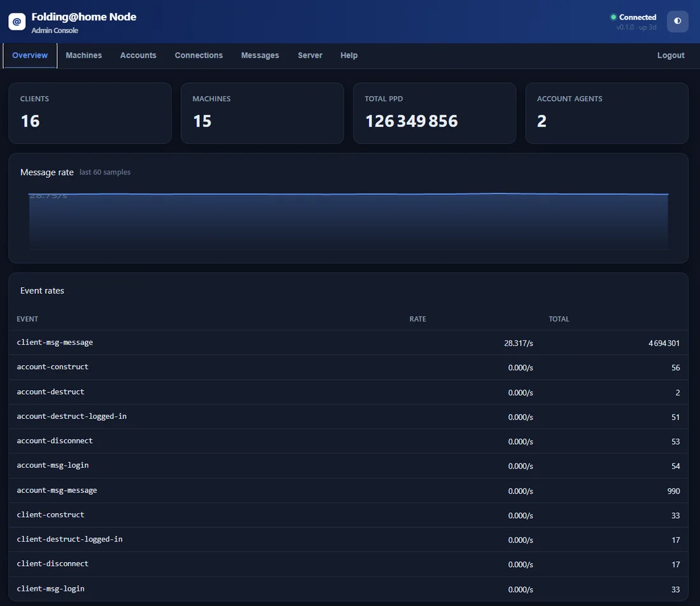Select the Clients card showing 16

pos(90,113)
